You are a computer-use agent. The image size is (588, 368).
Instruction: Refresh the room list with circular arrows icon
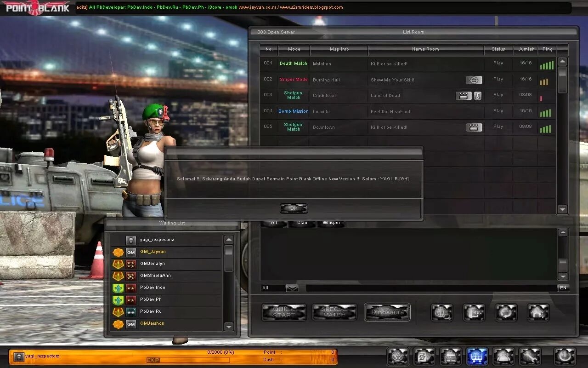506,312
